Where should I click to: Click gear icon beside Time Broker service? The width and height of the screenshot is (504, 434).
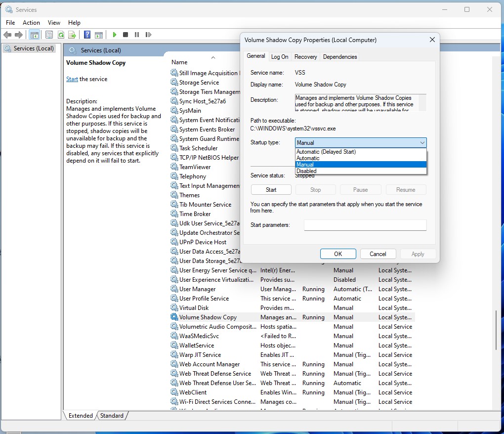[x=174, y=214]
